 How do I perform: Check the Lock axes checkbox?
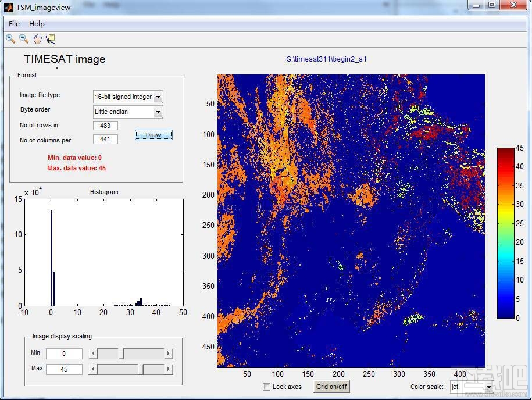pos(267,387)
